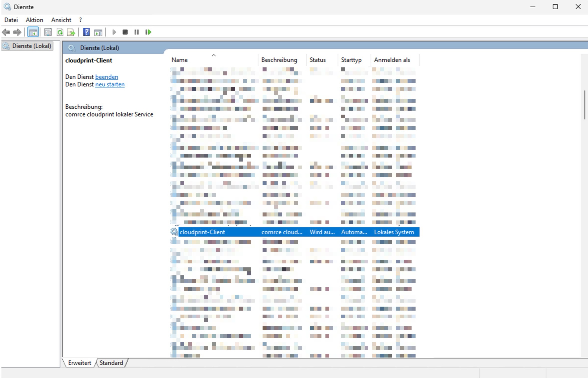Click the Export list toolbar icon

click(x=71, y=32)
